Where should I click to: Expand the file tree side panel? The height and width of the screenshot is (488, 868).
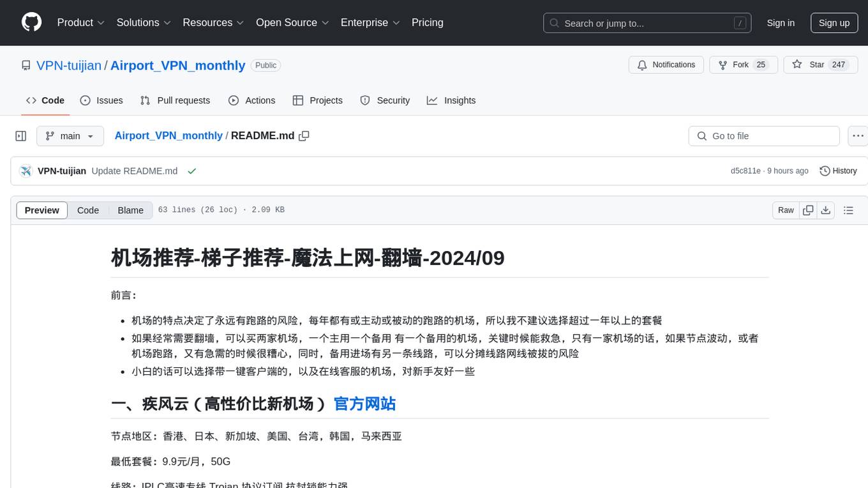coord(21,136)
